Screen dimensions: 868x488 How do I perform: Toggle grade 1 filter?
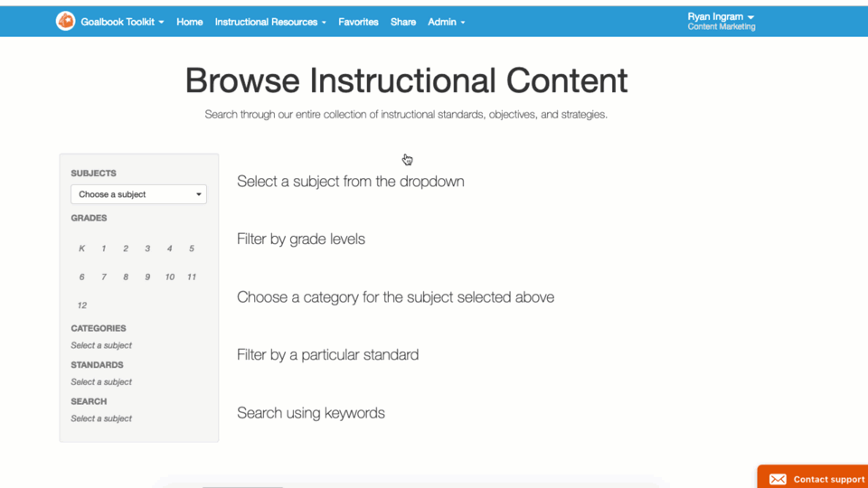click(103, 249)
